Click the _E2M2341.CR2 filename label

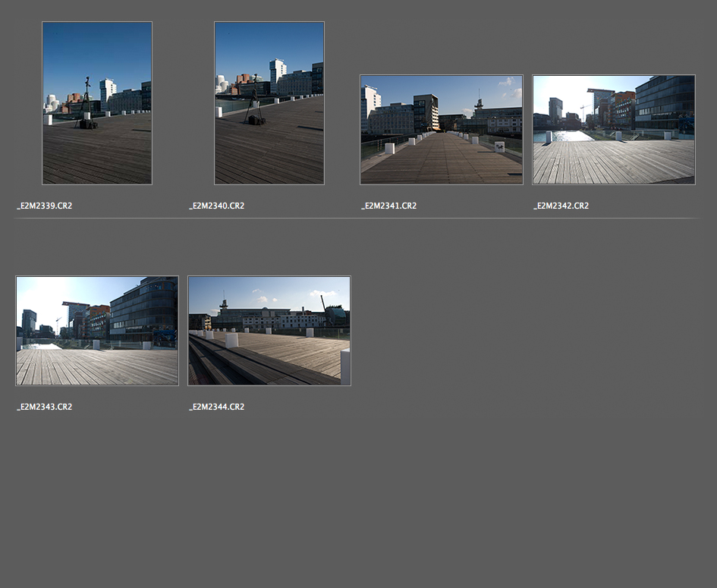pos(389,206)
